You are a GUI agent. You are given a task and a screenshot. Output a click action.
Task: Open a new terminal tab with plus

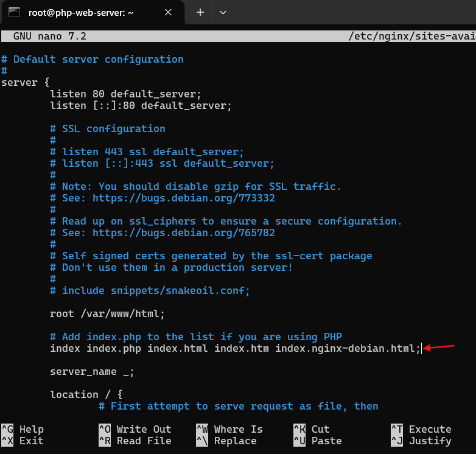(x=200, y=12)
